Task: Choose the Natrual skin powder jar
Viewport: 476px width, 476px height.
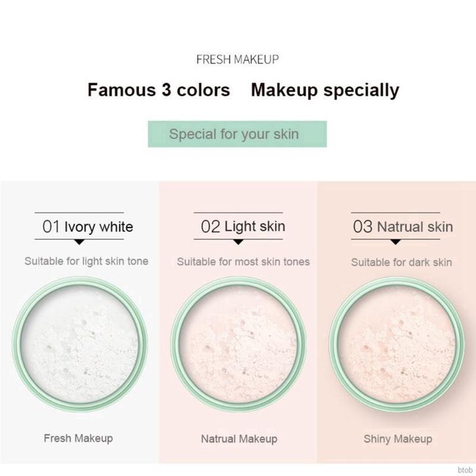Action: 397,344
